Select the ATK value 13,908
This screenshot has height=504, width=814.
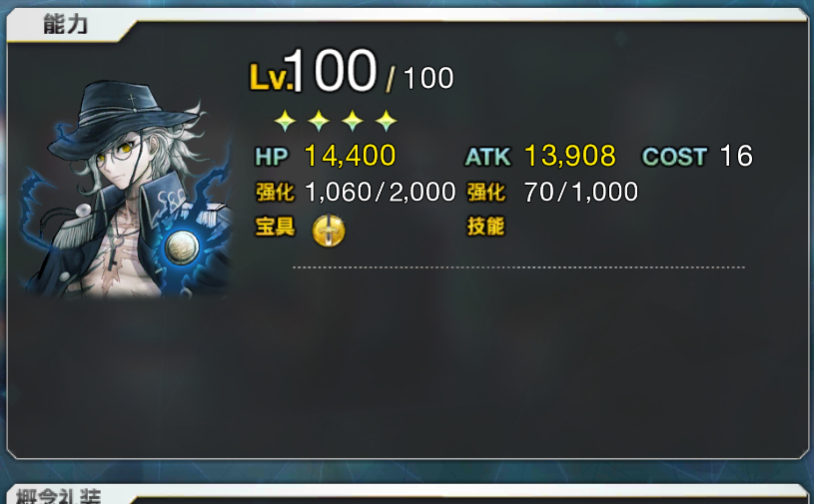[x=570, y=156]
